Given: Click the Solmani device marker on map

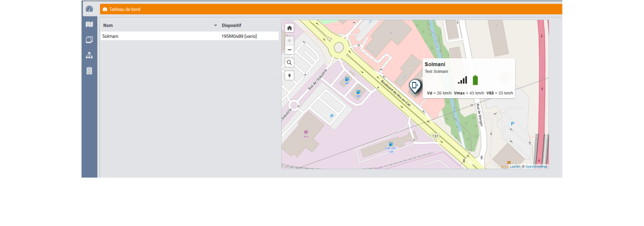Looking at the screenshot, I should pos(415,86).
